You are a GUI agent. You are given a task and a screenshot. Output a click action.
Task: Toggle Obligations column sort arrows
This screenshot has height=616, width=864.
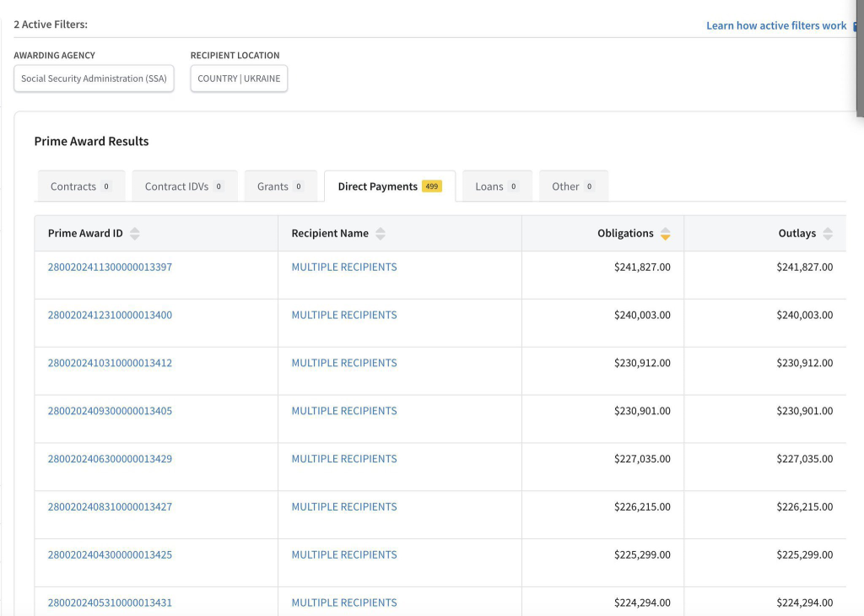pyautogui.click(x=666, y=234)
